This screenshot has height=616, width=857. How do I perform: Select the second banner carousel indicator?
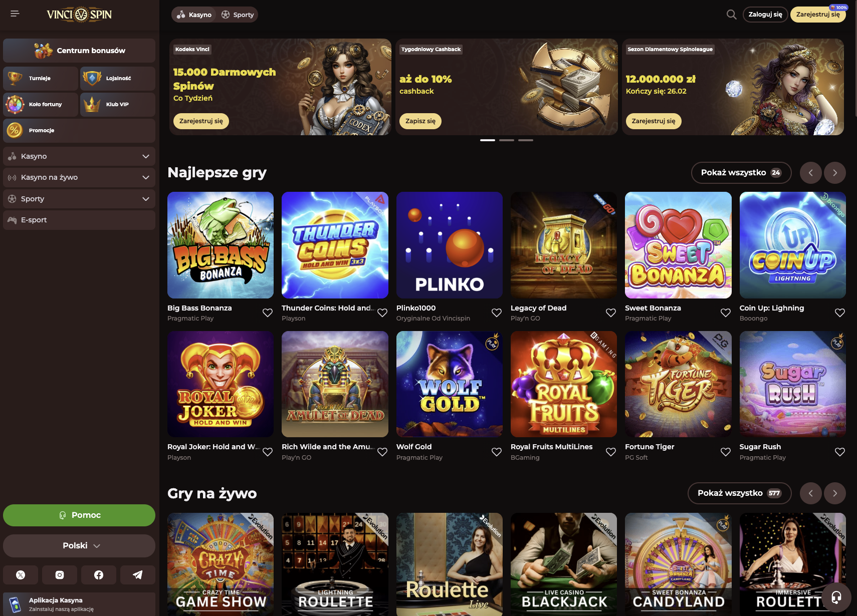click(507, 140)
